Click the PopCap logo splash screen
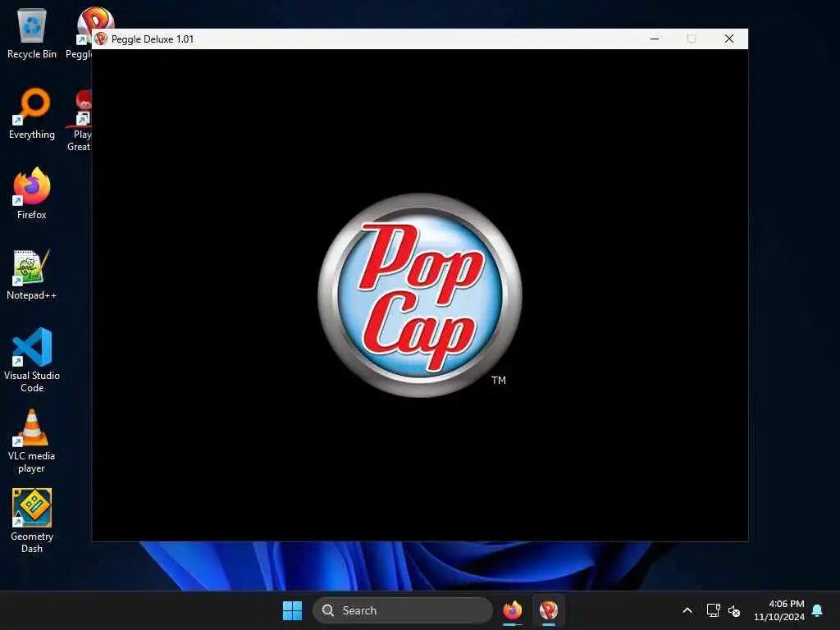 click(420, 295)
